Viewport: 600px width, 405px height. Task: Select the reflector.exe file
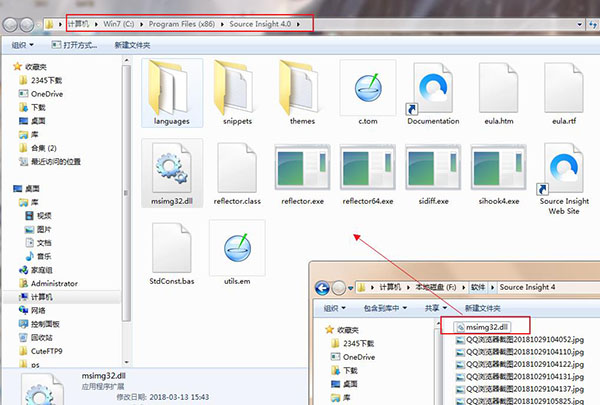(x=302, y=173)
